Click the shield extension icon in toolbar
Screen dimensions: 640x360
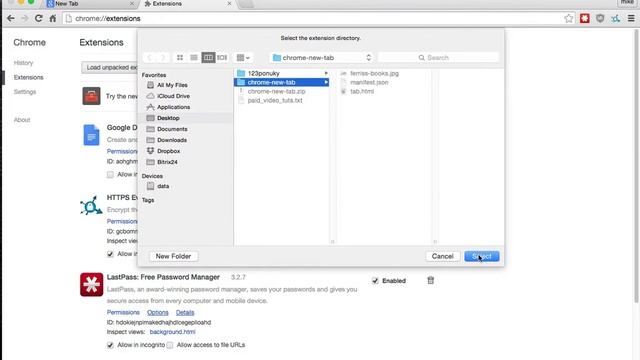pyautogui.click(x=600, y=18)
